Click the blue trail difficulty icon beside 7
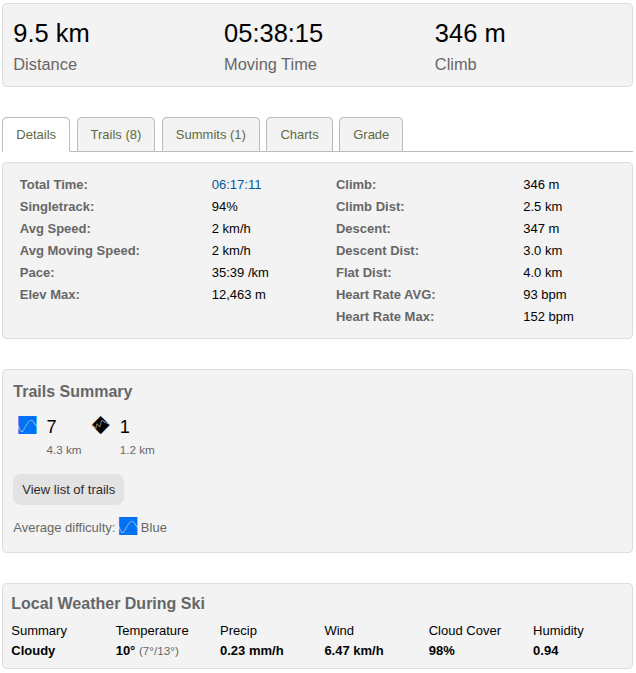The image size is (636, 673). coord(27,426)
